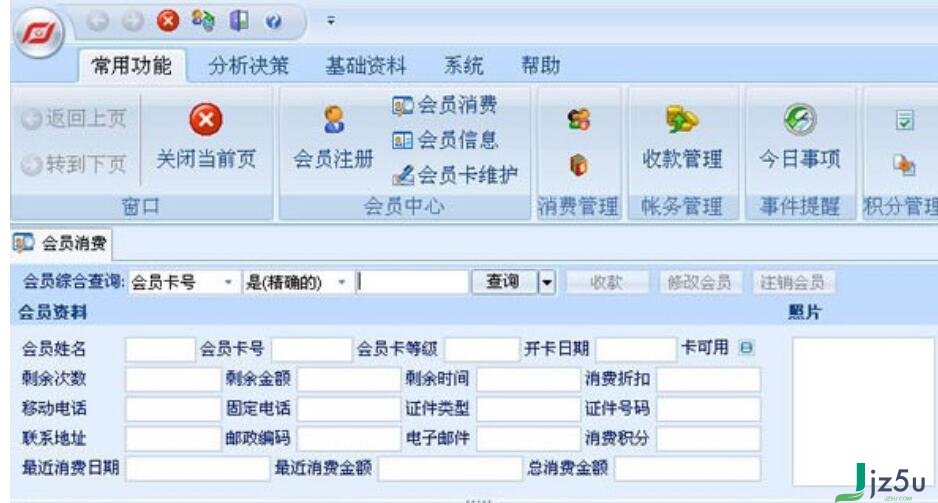The height and width of the screenshot is (503, 938).
Task: Toggle the 卡可用 checkbox
Action: 746,347
